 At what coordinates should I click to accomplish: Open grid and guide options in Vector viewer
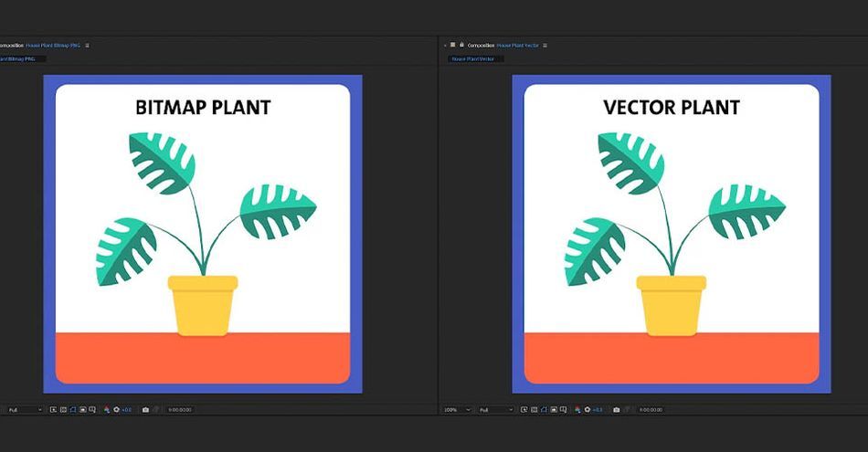563,410
